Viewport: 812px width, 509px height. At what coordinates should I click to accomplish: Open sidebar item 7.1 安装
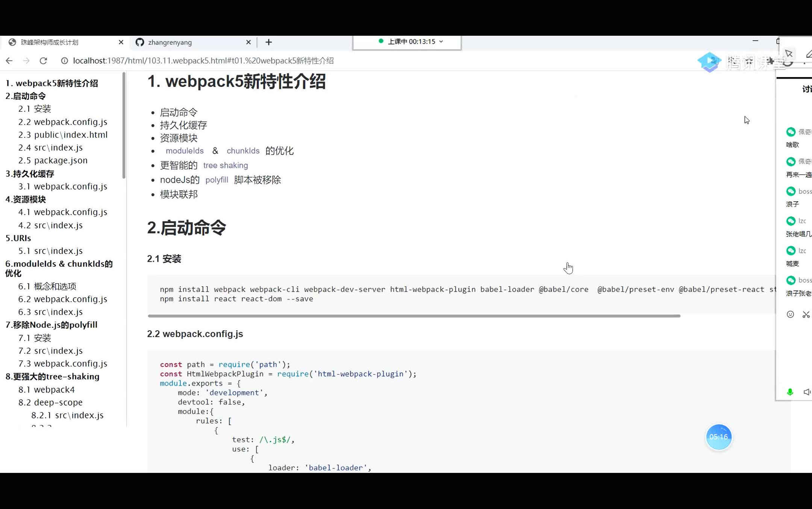point(35,338)
